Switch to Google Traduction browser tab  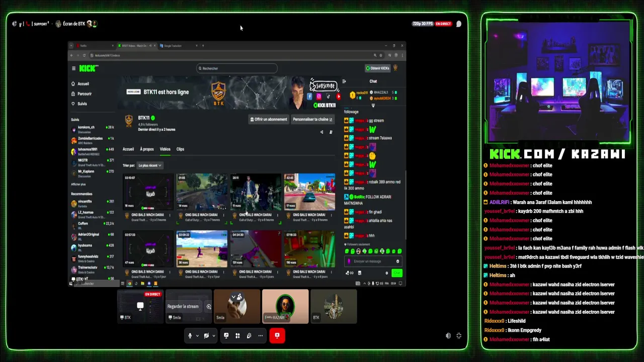[179, 46]
